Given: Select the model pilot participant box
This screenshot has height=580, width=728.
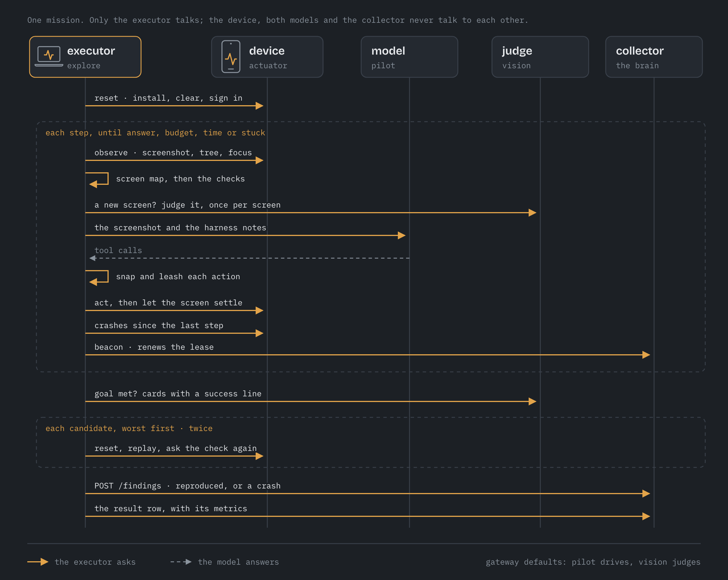Looking at the screenshot, I should pos(409,57).
